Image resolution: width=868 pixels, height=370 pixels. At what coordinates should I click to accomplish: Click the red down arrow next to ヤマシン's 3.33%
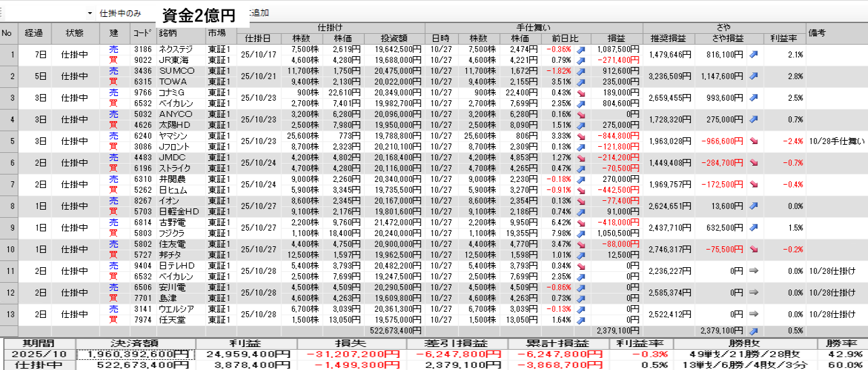[581, 136]
